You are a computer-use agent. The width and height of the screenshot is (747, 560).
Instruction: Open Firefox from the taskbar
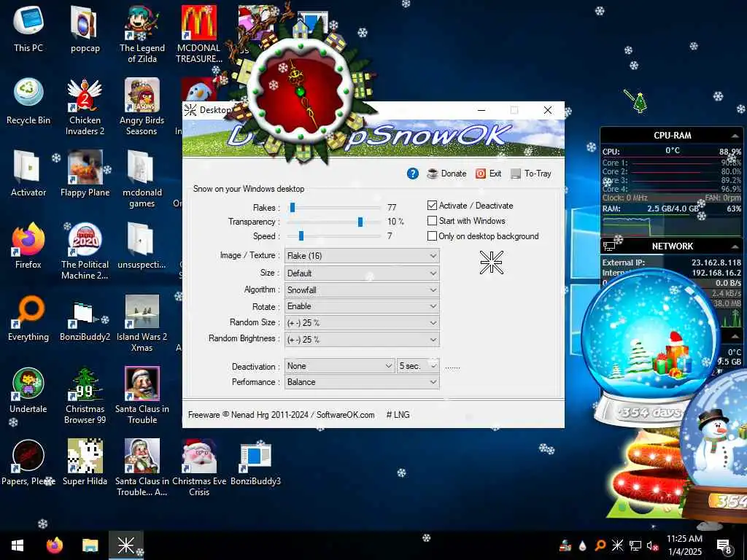point(54,545)
